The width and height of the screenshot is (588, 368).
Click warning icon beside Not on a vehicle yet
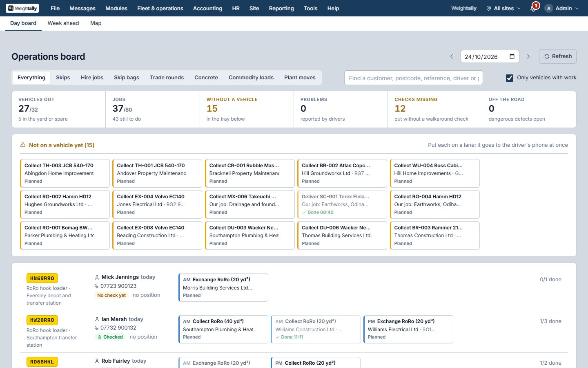23,145
